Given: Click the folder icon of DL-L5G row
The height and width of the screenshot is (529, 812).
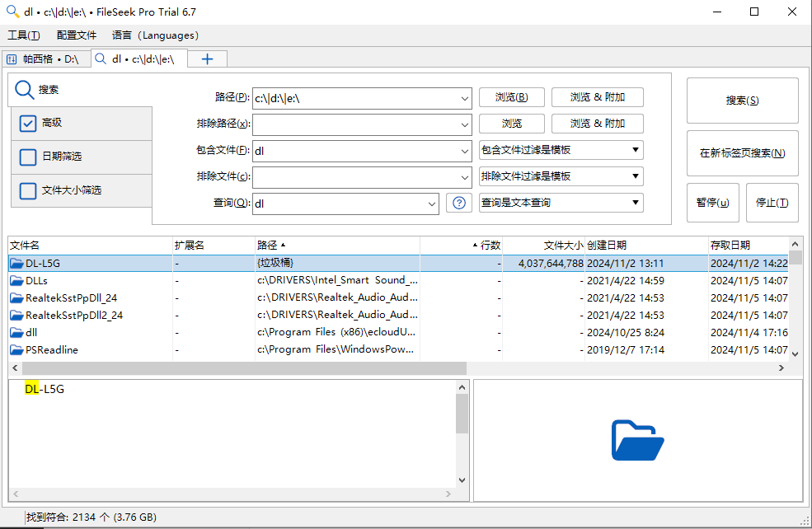Looking at the screenshot, I should [x=16, y=264].
